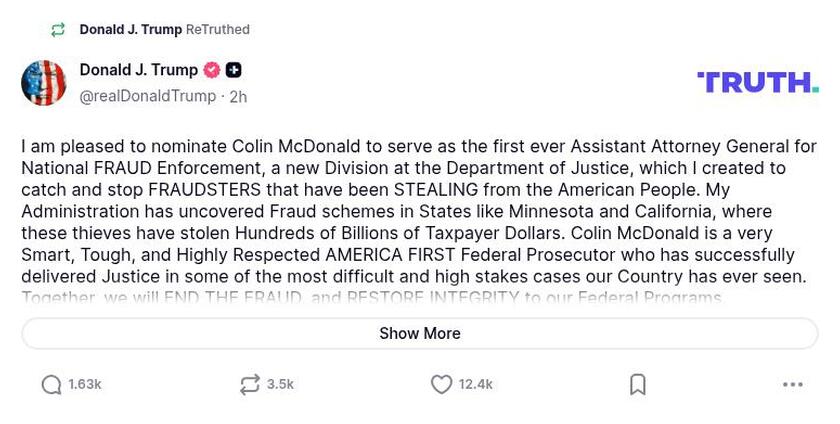Visit the @realDonaldTrump handle

(x=148, y=97)
